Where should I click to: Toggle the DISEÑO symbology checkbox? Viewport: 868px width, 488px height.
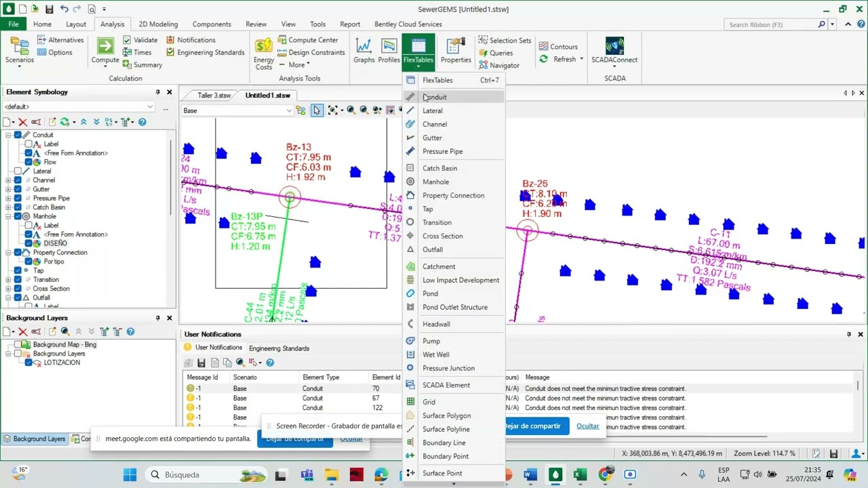[x=28, y=243]
